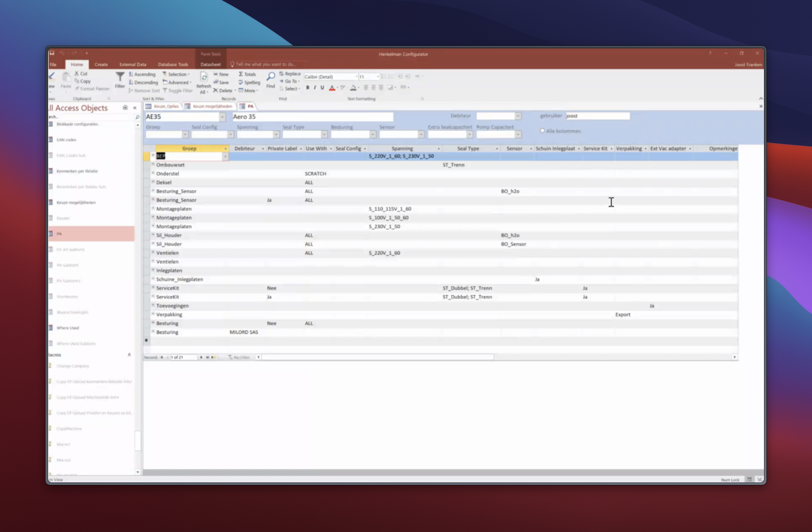
Task: Click the gebruiker input field containing joost
Action: point(598,116)
